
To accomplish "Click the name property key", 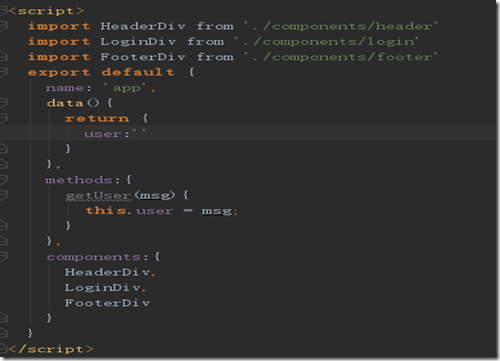I will point(65,88).
